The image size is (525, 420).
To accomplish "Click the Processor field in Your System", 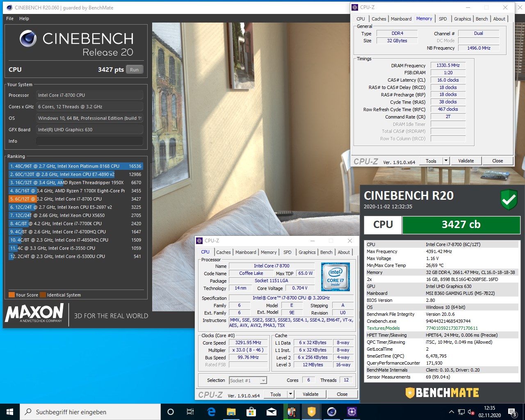I will 89,95.
